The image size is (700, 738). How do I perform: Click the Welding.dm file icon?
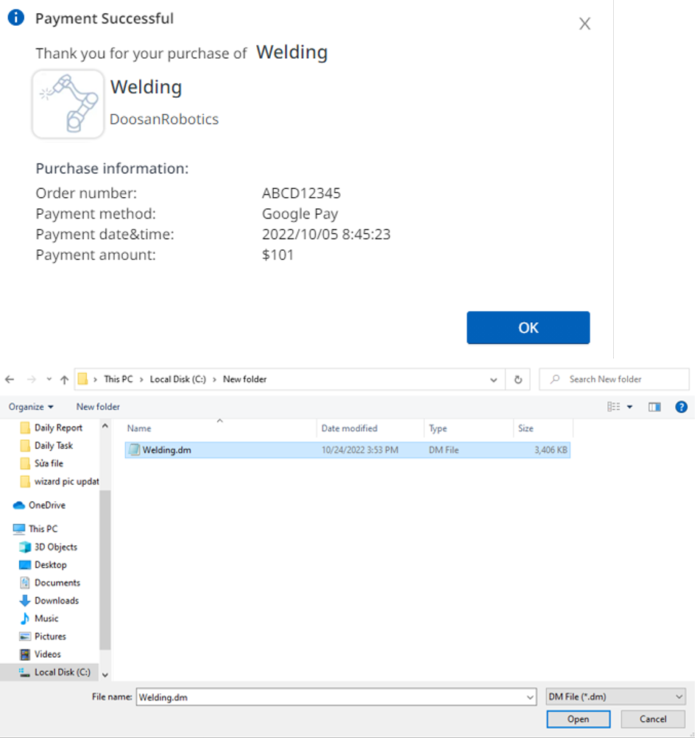click(135, 450)
